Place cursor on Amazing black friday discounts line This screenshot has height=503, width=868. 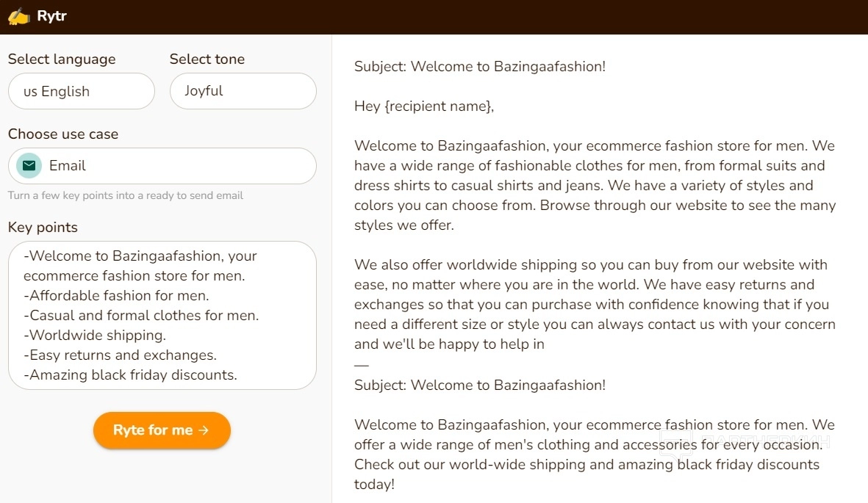coord(131,375)
